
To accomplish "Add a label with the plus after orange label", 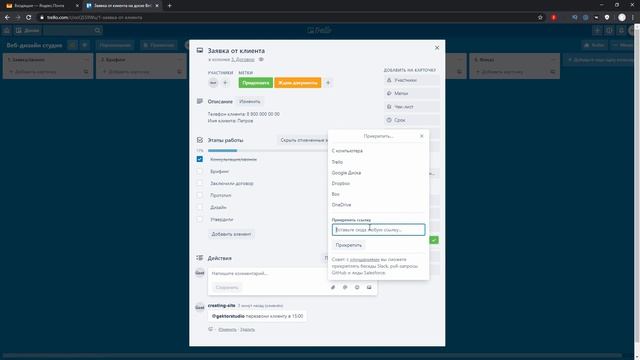I will click(328, 83).
